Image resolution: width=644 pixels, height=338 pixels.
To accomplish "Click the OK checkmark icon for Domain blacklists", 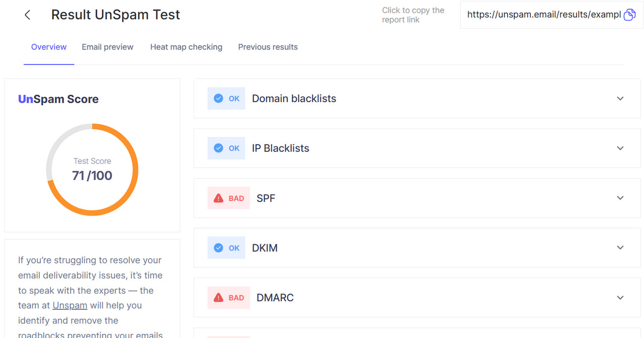I will pyautogui.click(x=218, y=99).
